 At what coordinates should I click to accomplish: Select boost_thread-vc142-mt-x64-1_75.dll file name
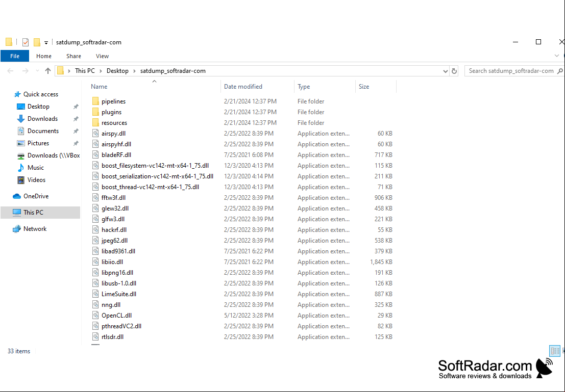click(x=150, y=187)
